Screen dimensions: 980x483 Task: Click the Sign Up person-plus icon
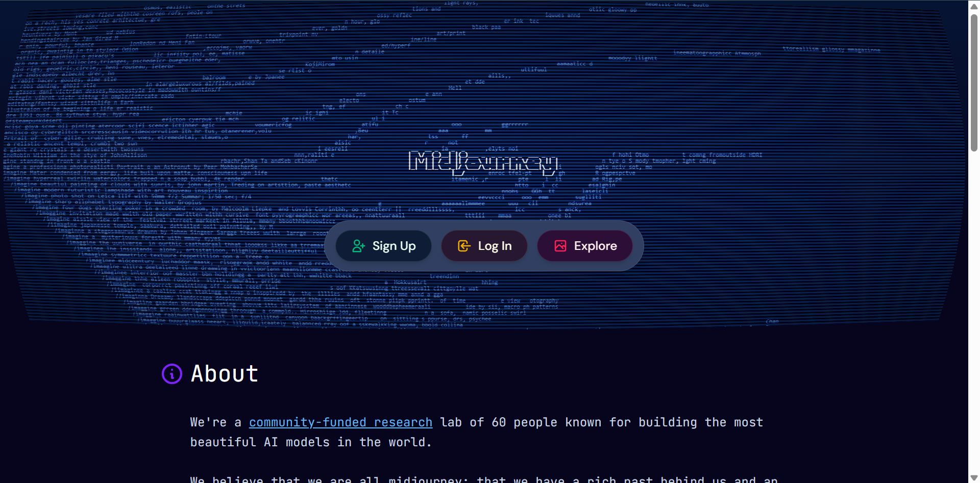pos(359,246)
